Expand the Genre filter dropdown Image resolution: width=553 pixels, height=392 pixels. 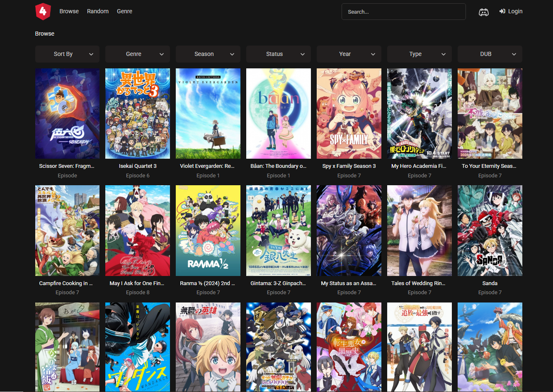pyautogui.click(x=138, y=54)
